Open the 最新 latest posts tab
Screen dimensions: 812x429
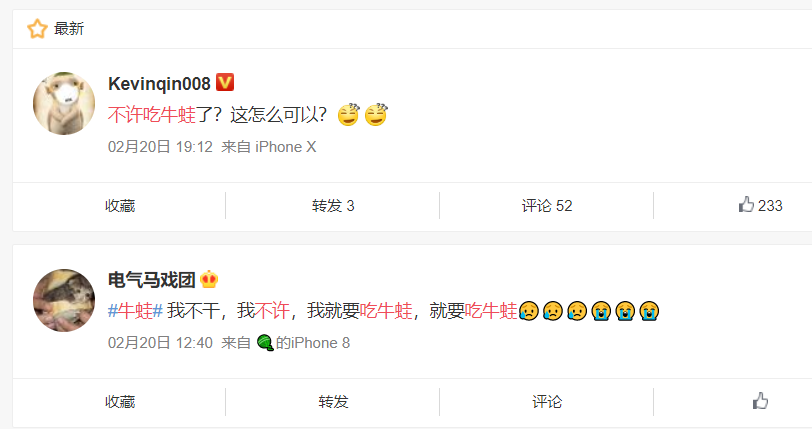coord(69,29)
